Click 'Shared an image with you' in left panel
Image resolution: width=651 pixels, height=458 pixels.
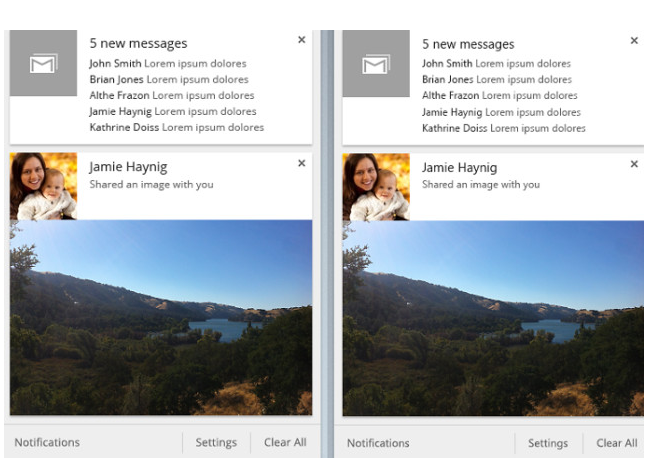pyautogui.click(x=152, y=185)
